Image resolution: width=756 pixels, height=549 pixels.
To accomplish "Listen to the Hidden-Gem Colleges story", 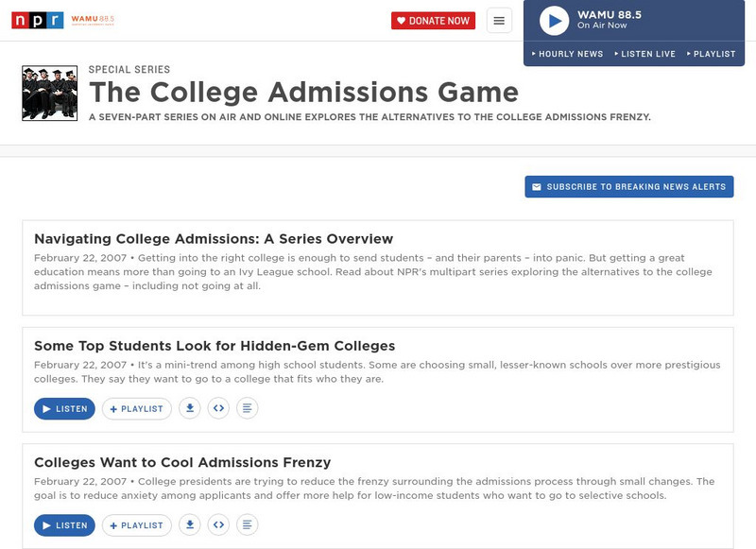I will point(64,409).
